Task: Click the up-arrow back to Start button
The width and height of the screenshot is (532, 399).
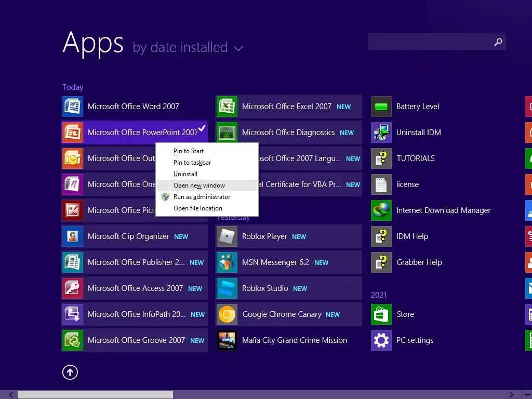Action: pyautogui.click(x=70, y=372)
